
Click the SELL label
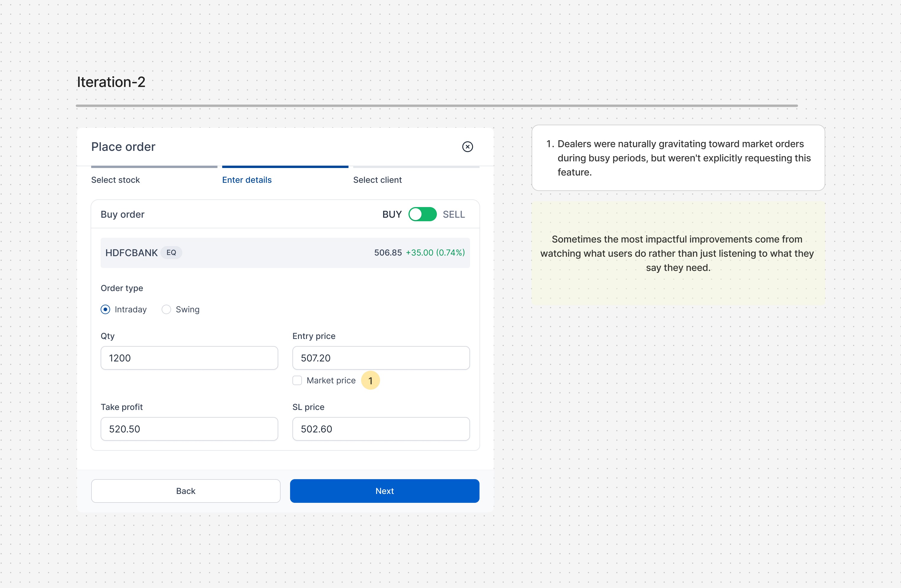(453, 214)
